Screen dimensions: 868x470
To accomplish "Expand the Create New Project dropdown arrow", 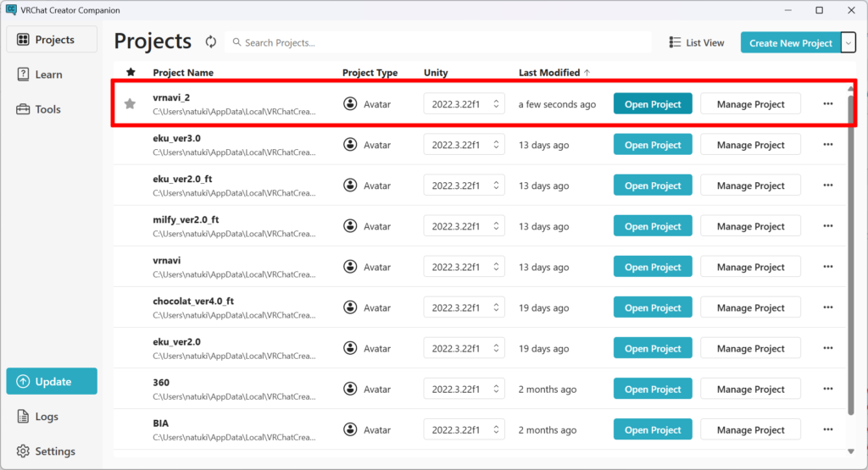I will pyautogui.click(x=849, y=42).
